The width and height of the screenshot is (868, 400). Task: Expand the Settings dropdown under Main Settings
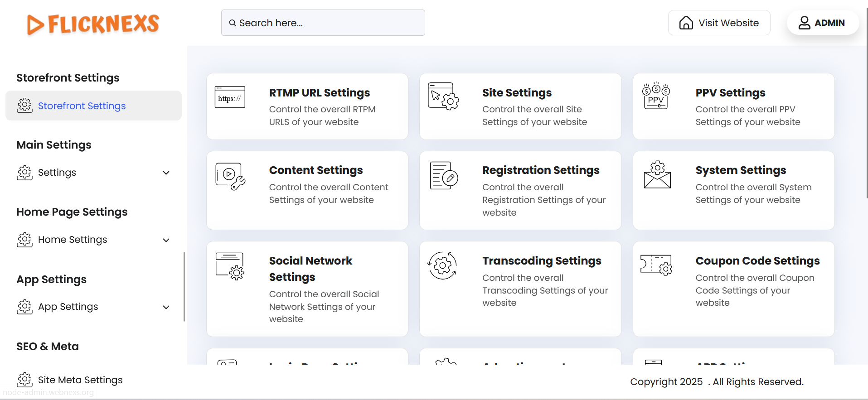point(166,173)
